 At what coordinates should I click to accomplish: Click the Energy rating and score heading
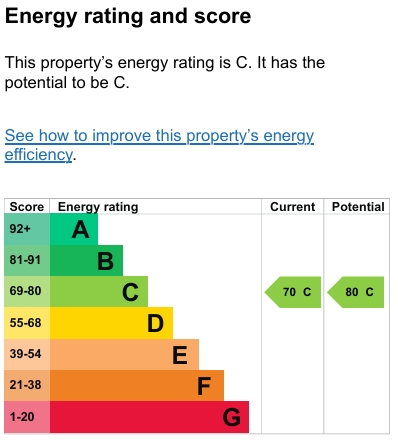click(x=128, y=17)
